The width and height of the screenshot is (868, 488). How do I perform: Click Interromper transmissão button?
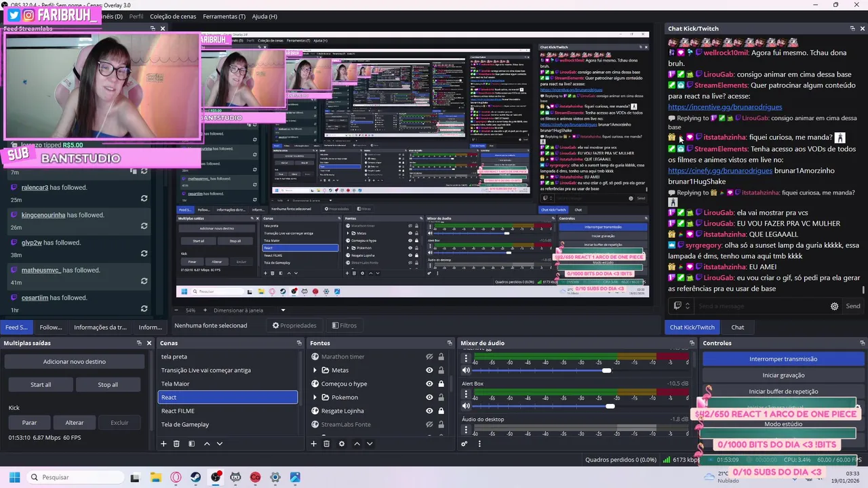783,359
